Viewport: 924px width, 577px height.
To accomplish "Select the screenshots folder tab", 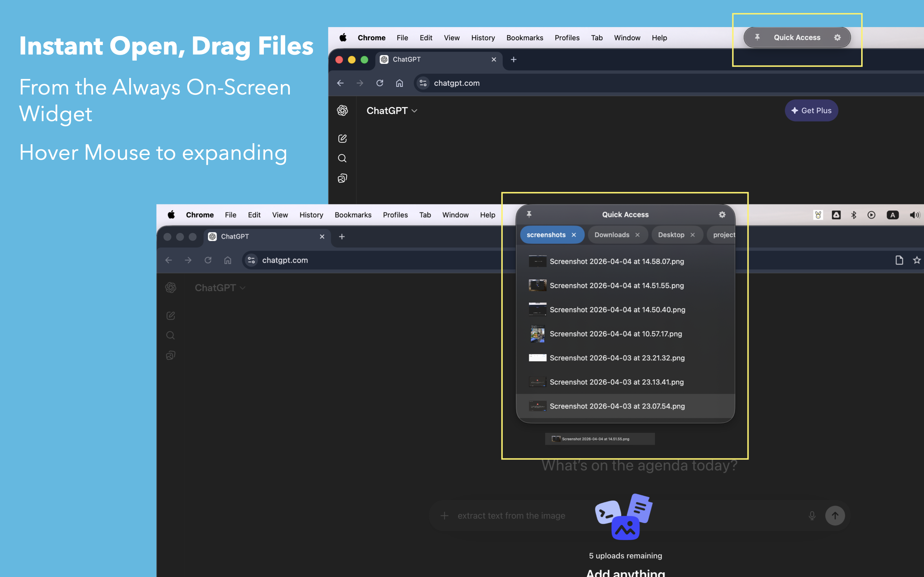I will coord(546,235).
